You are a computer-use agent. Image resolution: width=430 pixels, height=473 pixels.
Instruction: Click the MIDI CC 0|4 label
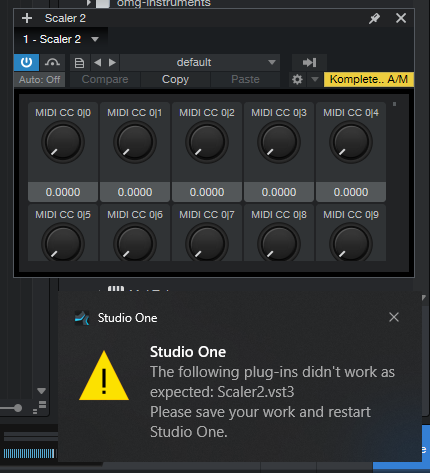[x=351, y=113]
